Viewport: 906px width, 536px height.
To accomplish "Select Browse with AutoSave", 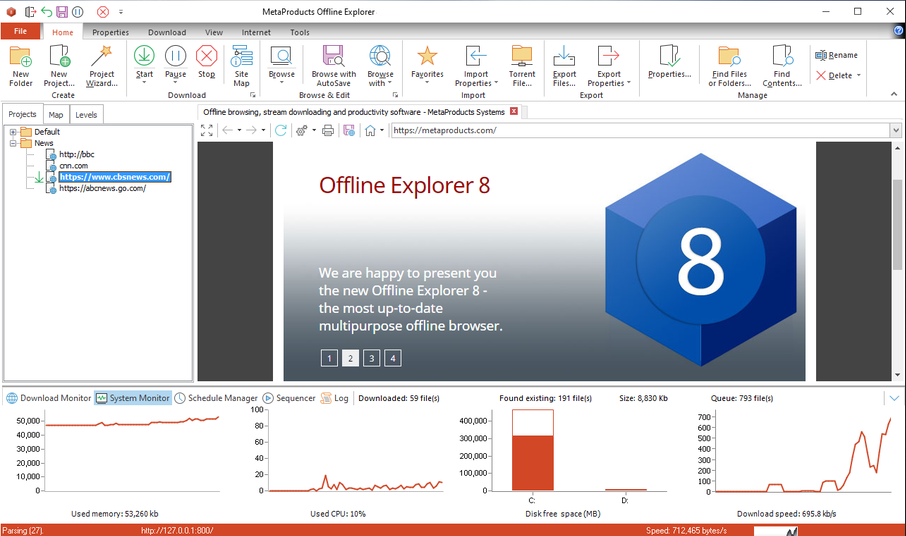I will point(333,57).
